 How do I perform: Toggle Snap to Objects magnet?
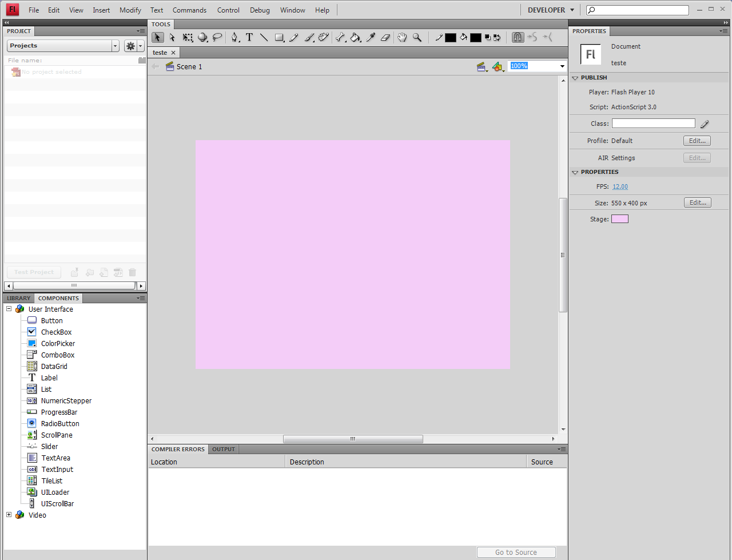518,37
